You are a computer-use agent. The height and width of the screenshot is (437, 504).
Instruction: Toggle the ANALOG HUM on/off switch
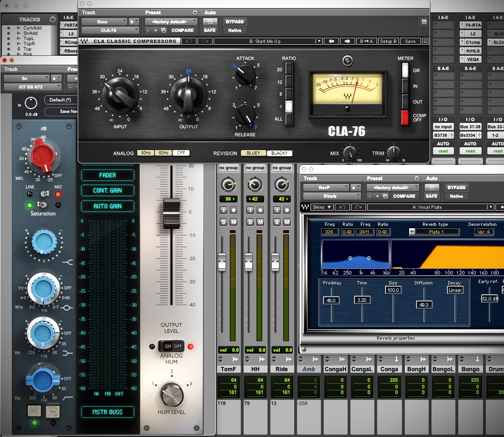pos(171,346)
